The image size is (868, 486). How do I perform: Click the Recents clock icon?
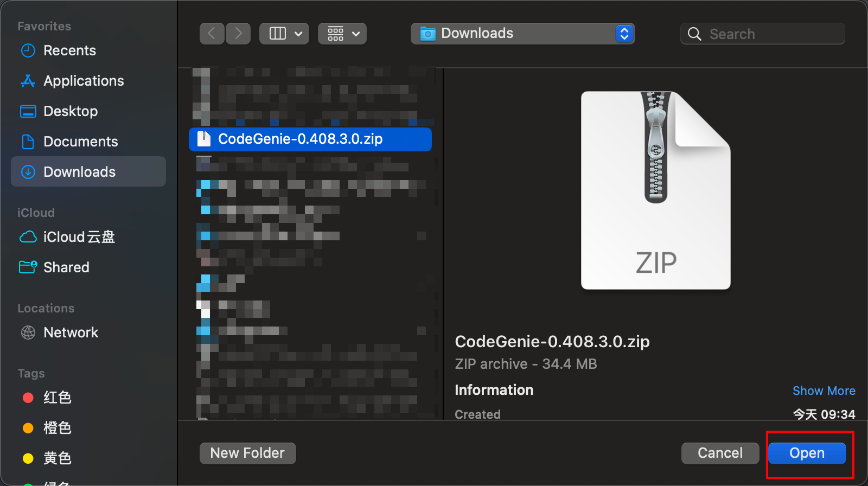(28, 50)
